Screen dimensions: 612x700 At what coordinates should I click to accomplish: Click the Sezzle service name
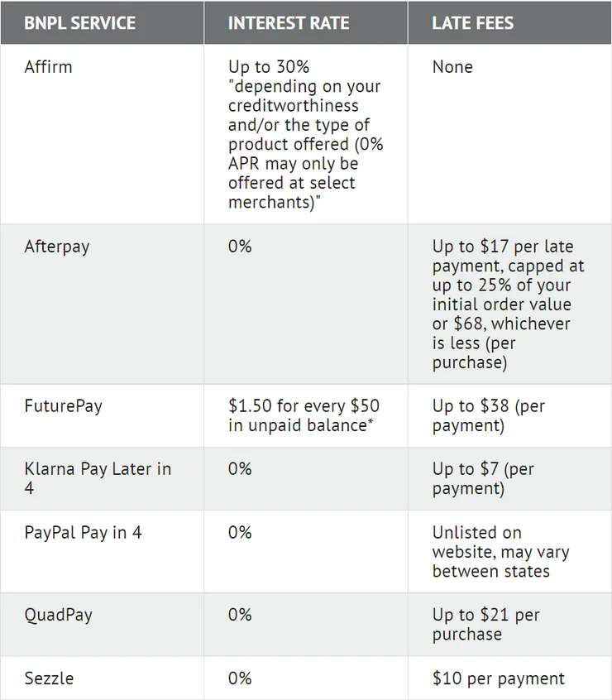49,678
